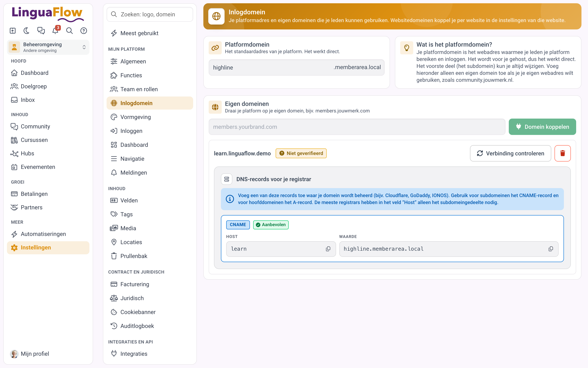Open Tags settings item
This screenshot has width=588, height=368.
(x=150, y=214)
